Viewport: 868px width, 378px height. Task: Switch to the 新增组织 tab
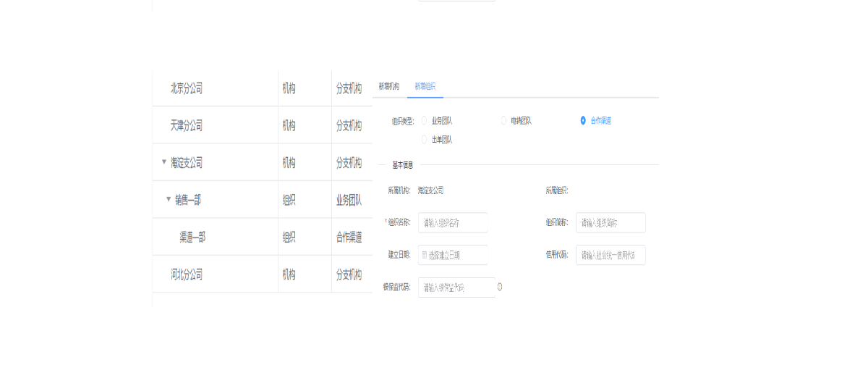point(425,86)
